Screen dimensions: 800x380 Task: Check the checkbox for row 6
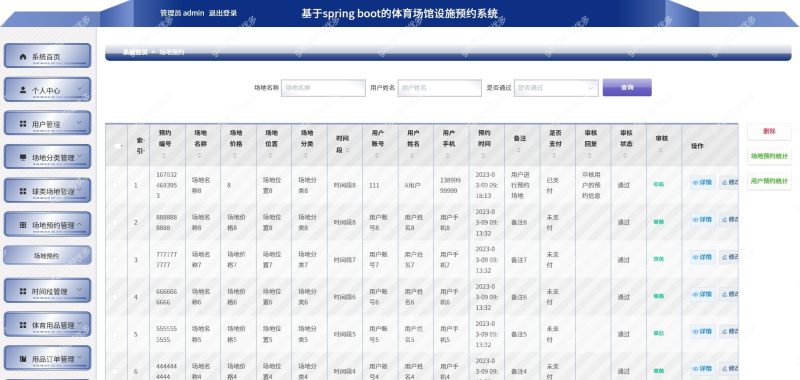click(115, 371)
